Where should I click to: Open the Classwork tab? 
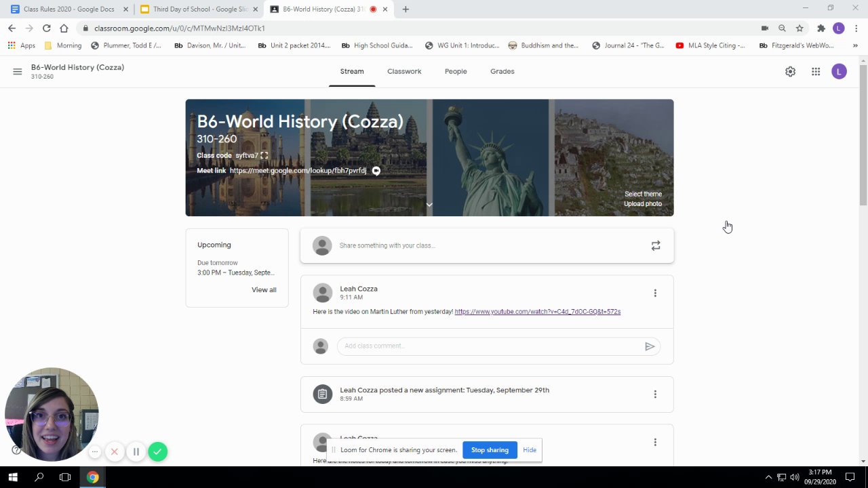pyautogui.click(x=404, y=72)
